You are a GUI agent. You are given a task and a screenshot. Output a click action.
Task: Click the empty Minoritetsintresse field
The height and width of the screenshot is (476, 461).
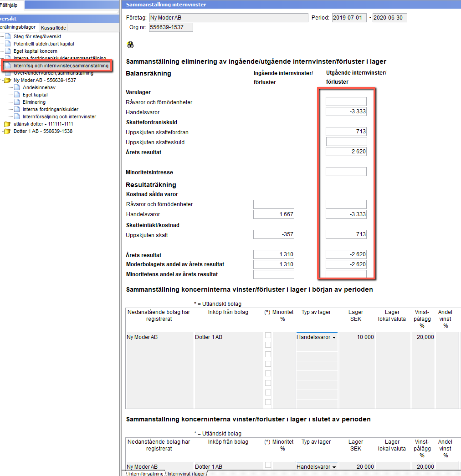(x=346, y=172)
